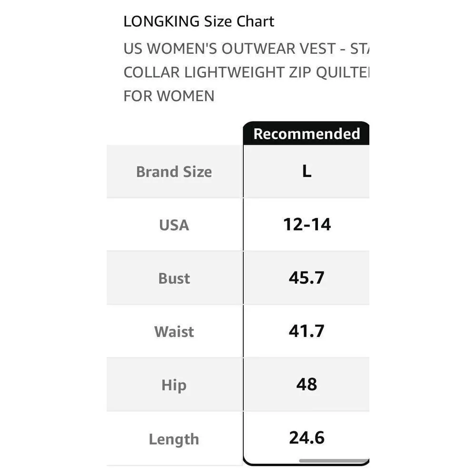Select the 41.7 waist measurement
This screenshot has height=476, width=476.
click(x=307, y=331)
